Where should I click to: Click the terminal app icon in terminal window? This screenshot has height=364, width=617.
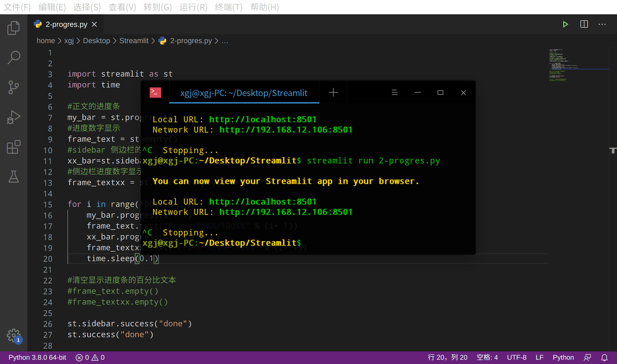click(x=155, y=93)
